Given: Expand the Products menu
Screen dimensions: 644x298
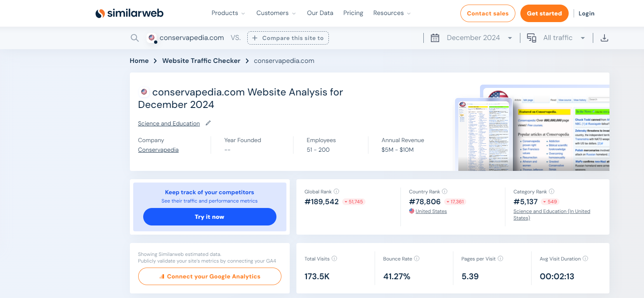Looking at the screenshot, I should tap(228, 13).
